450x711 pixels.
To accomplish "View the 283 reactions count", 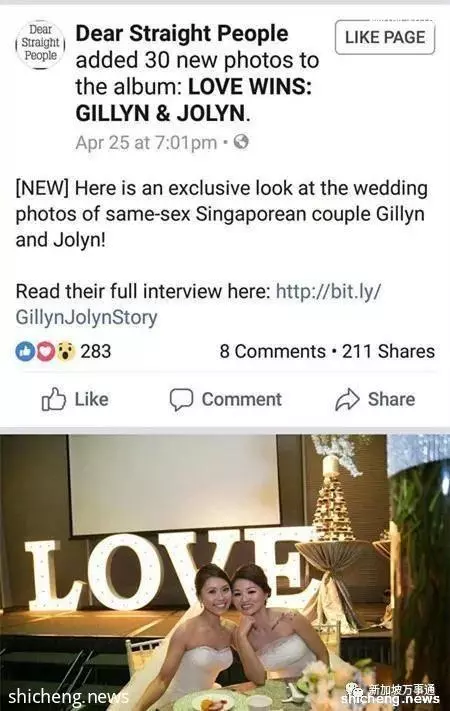I will [x=96, y=351].
